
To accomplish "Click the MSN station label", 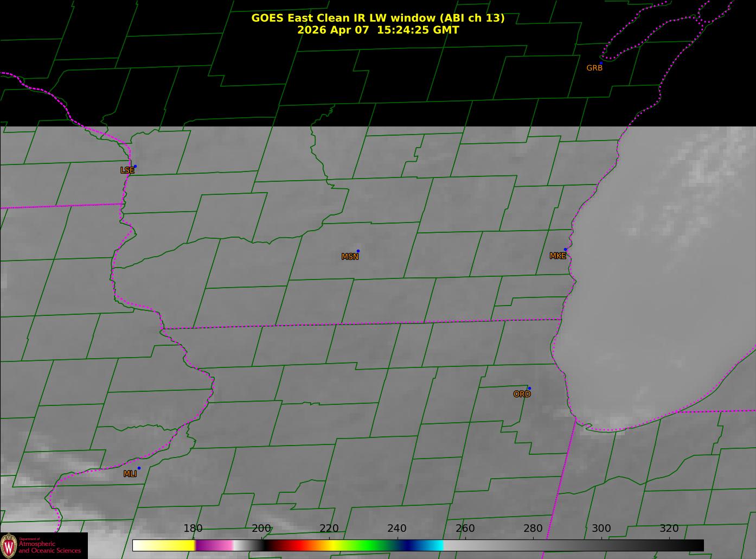I will tap(350, 257).
